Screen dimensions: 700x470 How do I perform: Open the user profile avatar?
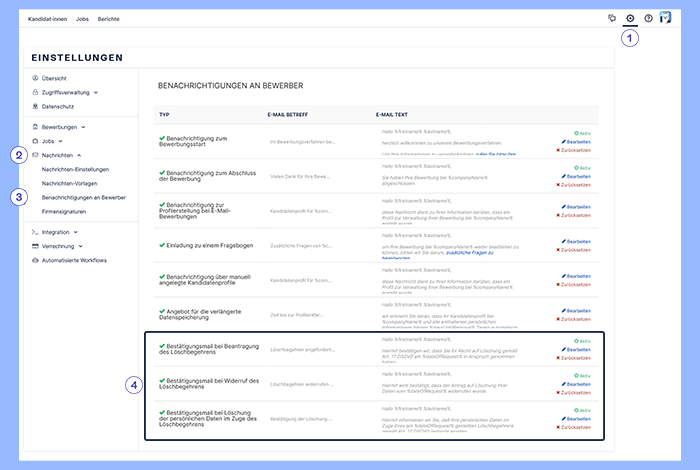[666, 18]
